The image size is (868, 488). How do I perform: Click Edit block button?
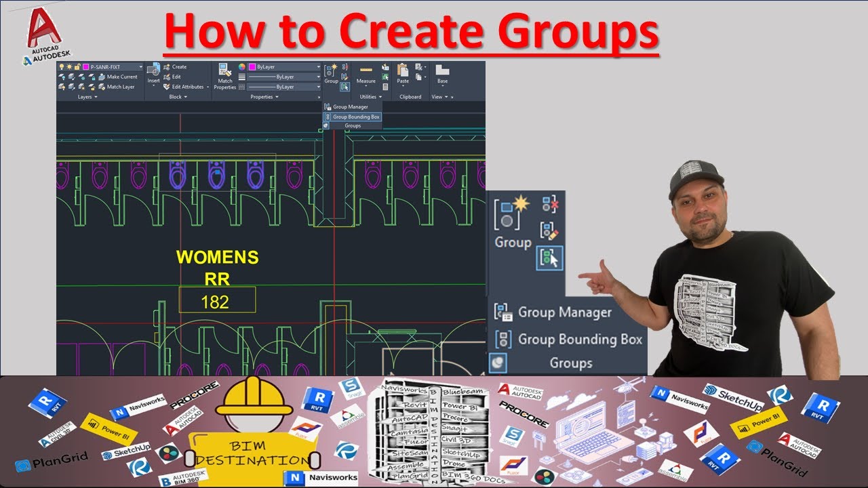[172, 77]
